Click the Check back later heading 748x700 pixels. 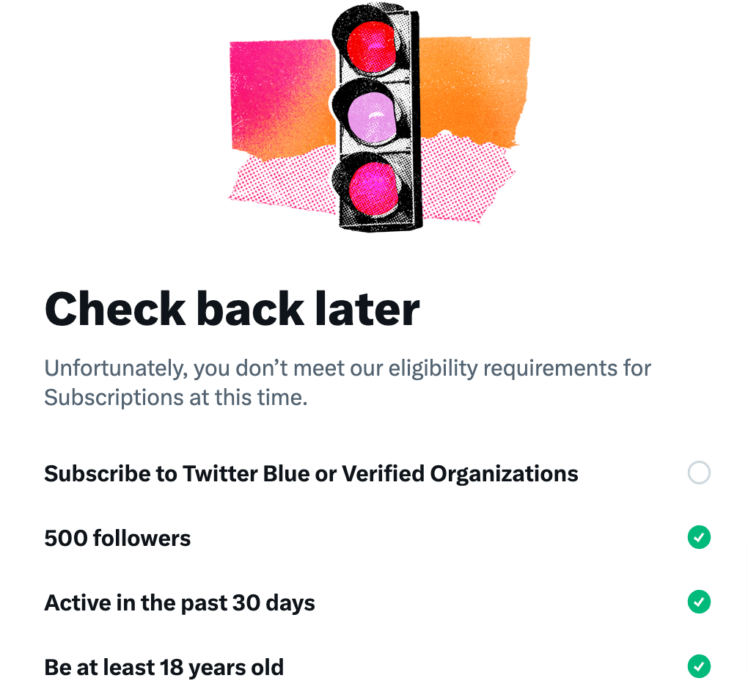tap(232, 309)
